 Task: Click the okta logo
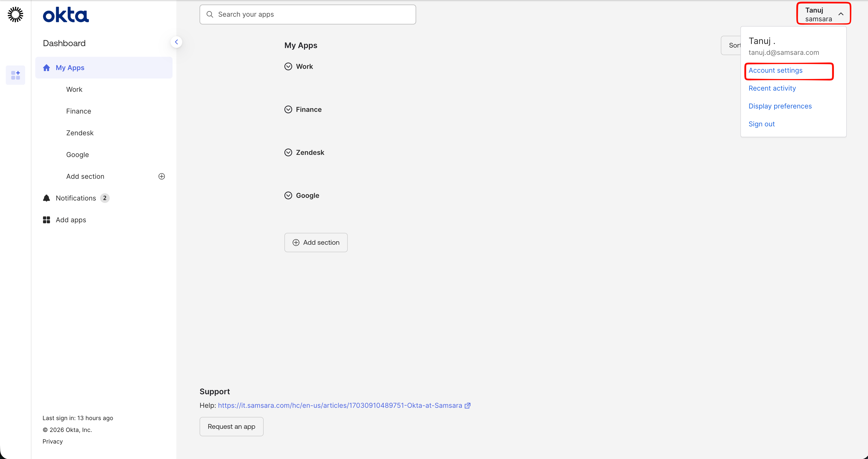click(66, 15)
